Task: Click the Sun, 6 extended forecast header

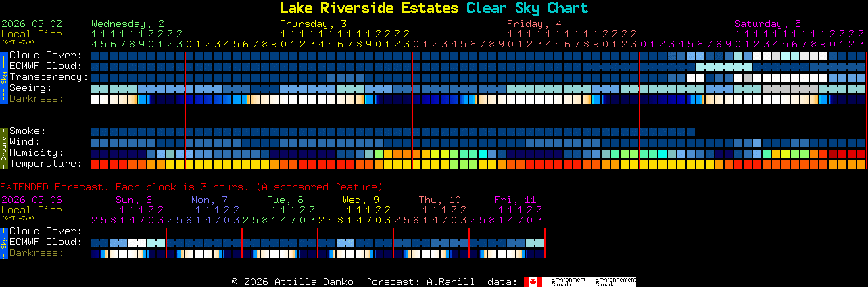Action: pyautogui.click(x=134, y=200)
